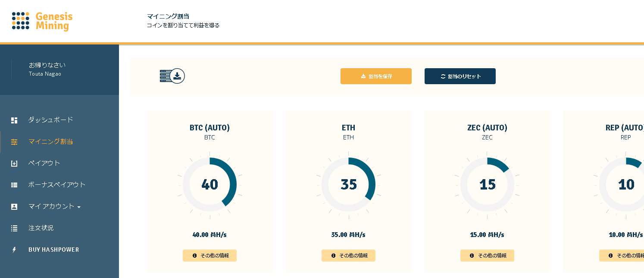The height and width of the screenshot is (278, 644).
Task: Click the server download icon in banner
Action: 172,76
